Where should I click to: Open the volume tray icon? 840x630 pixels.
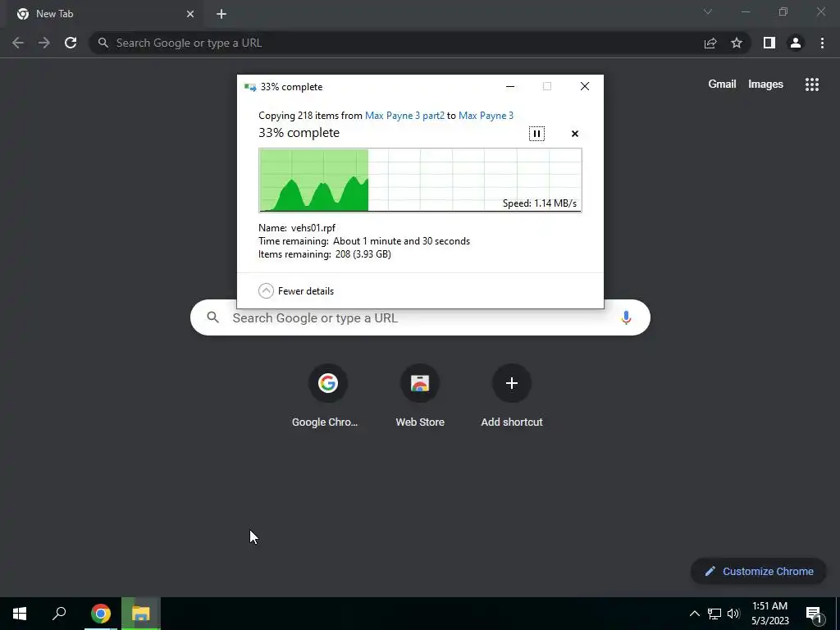733,614
